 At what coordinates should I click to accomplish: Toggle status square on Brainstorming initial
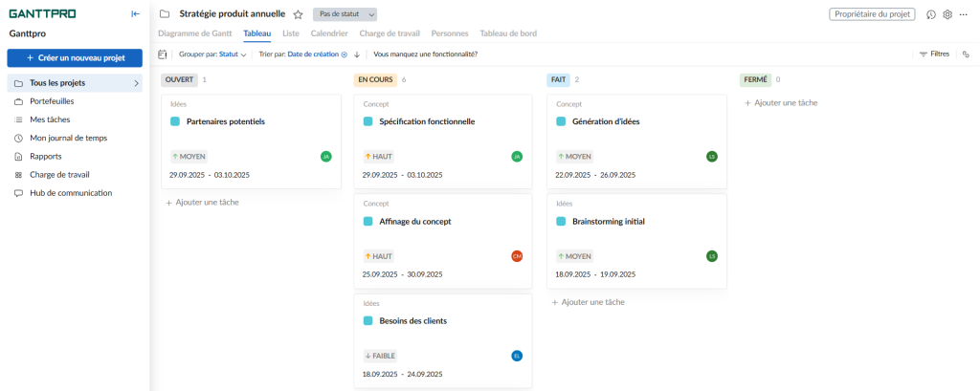coord(561,222)
